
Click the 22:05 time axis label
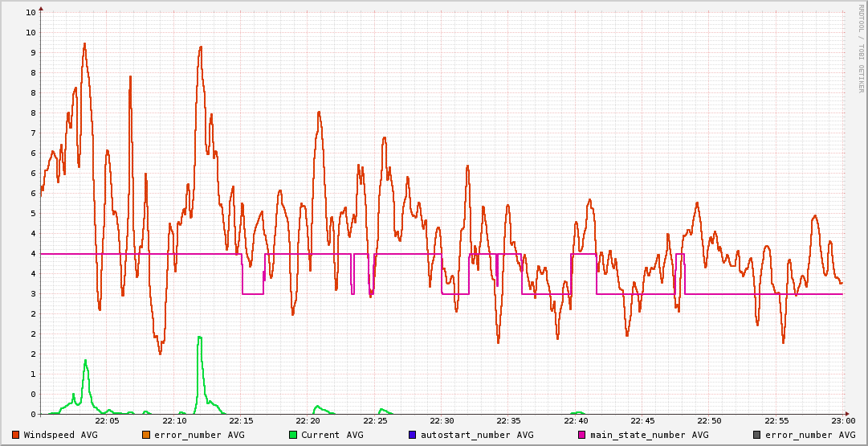108,421
